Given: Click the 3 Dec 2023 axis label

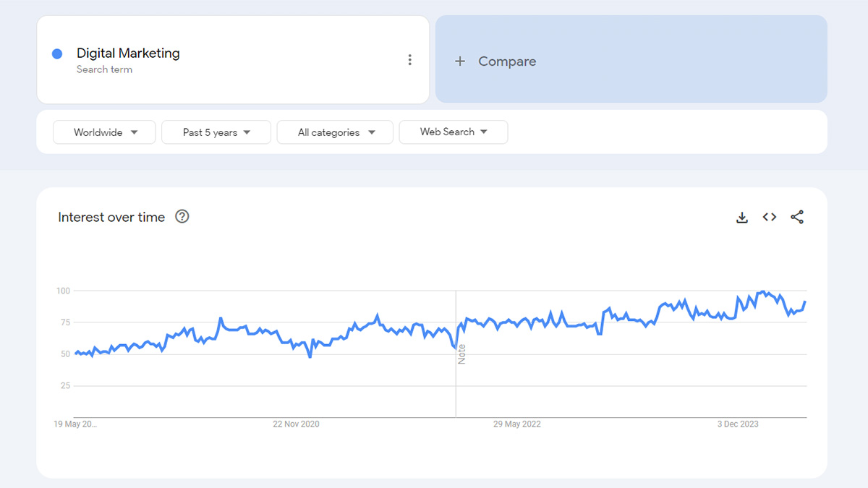Looking at the screenshot, I should (x=738, y=424).
